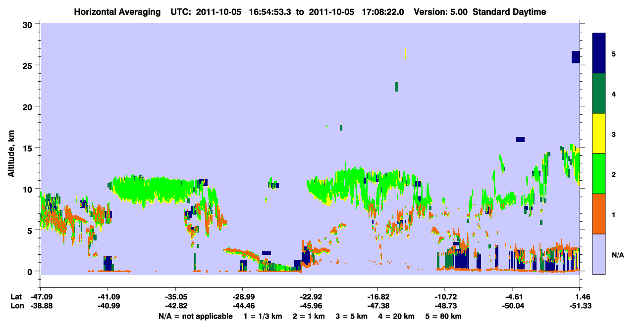644x330 pixels.
Task: Click longitude value -45.96
Action: (310, 306)
